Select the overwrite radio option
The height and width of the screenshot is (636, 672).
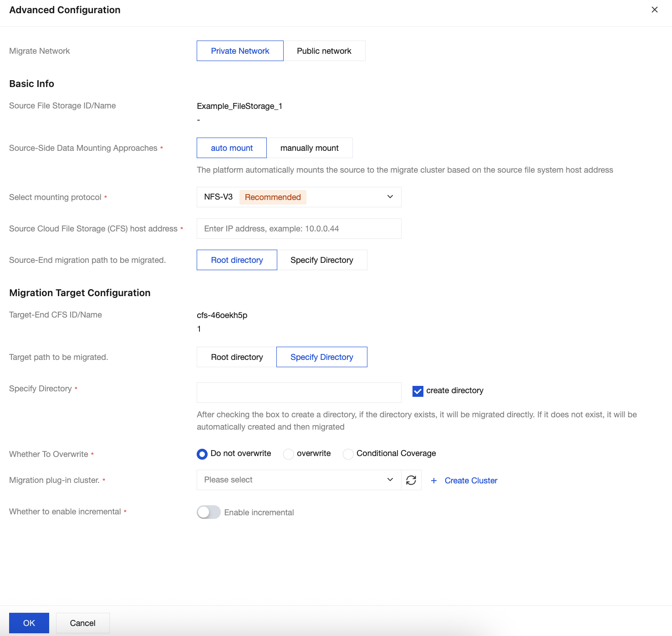[289, 454]
